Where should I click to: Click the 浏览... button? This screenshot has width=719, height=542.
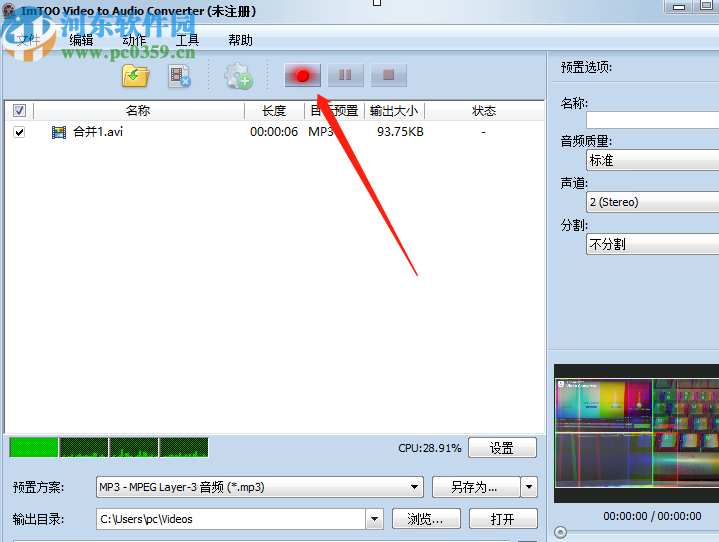(x=426, y=519)
